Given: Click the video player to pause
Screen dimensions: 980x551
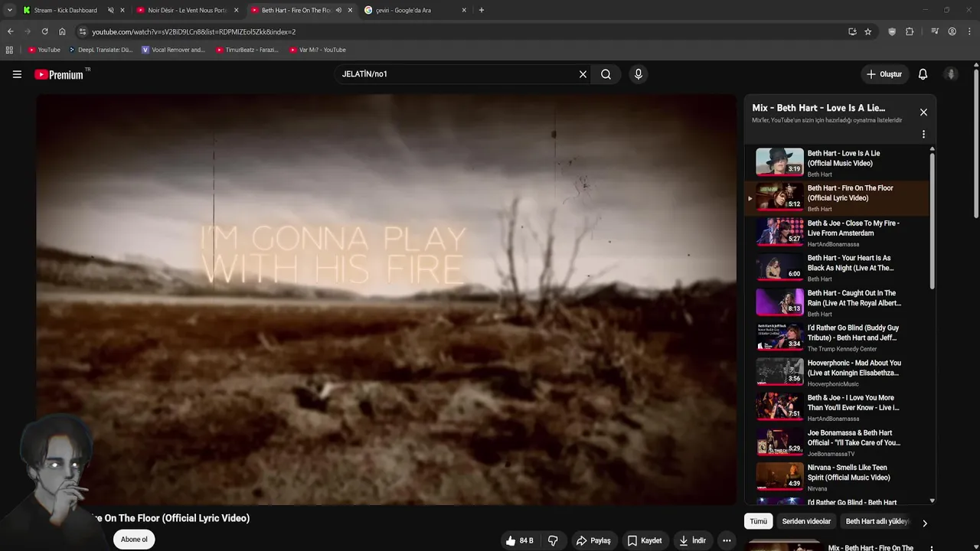Looking at the screenshot, I should point(386,299).
